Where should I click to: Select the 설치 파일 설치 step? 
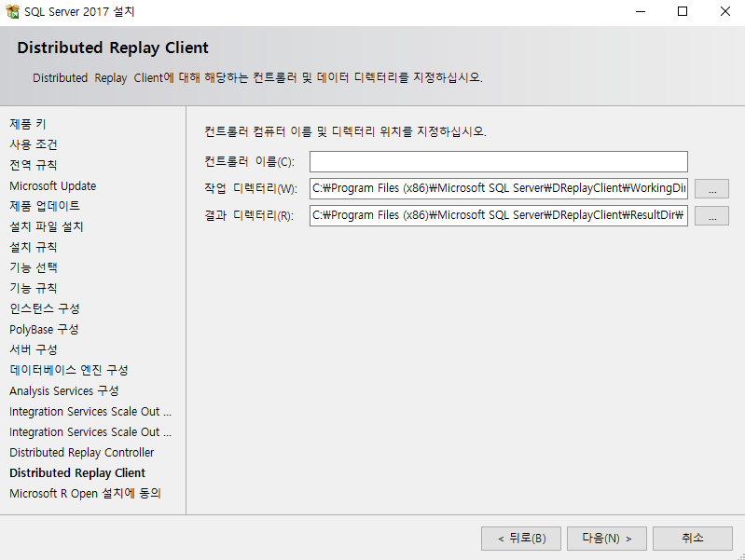pyautogui.click(x=47, y=226)
